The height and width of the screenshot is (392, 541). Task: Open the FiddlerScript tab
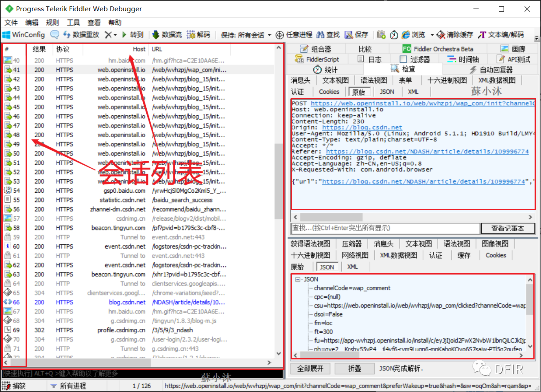pyautogui.click(x=317, y=59)
